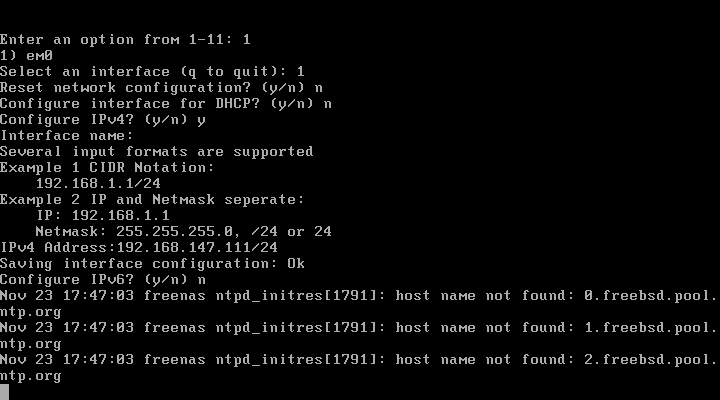This screenshot has height=400, width=720.
Task: Click the 'IP: 192.168.1.1' example line
Action: (102, 216)
